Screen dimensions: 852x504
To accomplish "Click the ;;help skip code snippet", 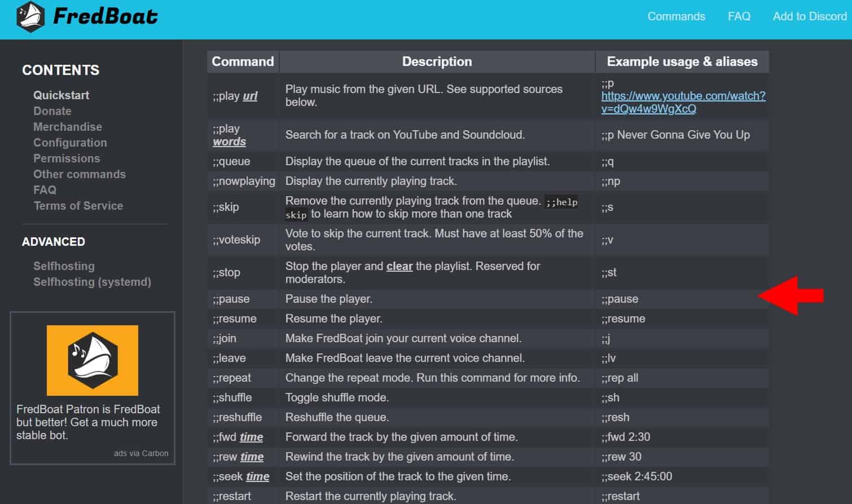I will 432,207.
